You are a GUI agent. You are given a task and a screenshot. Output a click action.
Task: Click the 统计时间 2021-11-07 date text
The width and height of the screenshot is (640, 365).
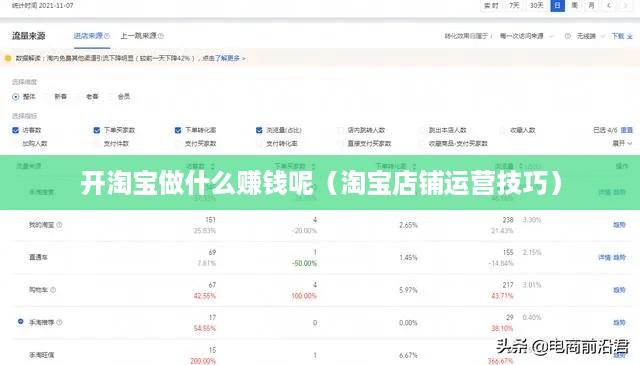[x=42, y=6]
